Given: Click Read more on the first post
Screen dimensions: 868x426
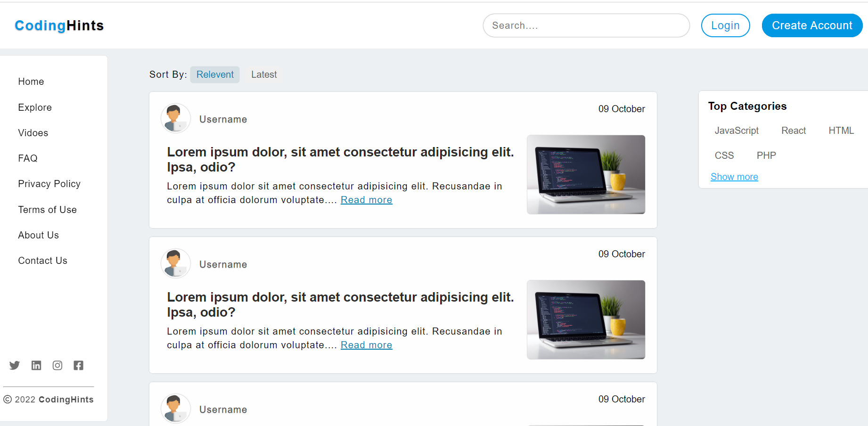Looking at the screenshot, I should pos(366,200).
